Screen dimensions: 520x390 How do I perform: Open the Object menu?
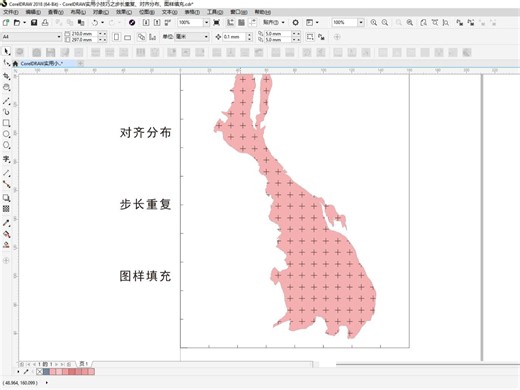(x=101, y=12)
